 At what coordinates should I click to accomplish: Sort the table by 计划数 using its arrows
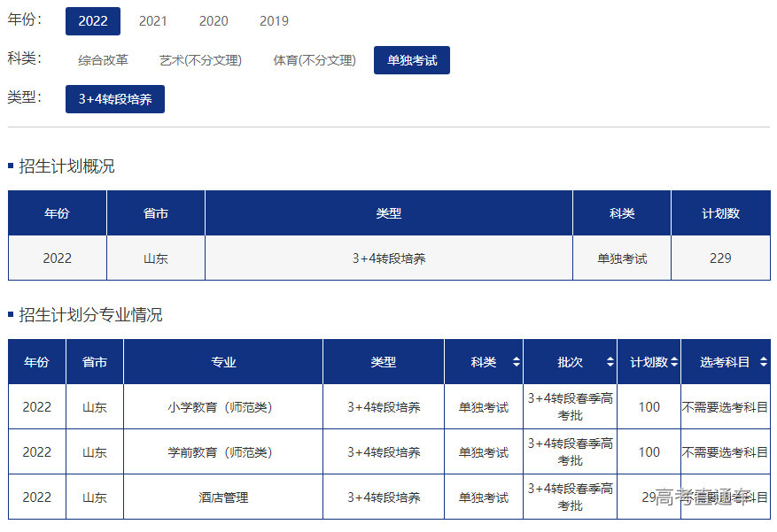click(x=674, y=362)
